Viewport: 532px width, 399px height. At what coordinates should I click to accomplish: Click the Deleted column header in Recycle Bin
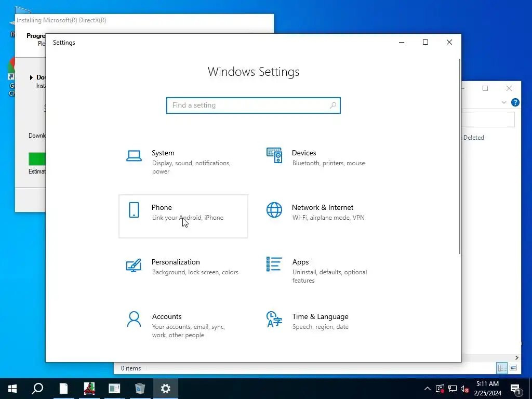pos(474,137)
